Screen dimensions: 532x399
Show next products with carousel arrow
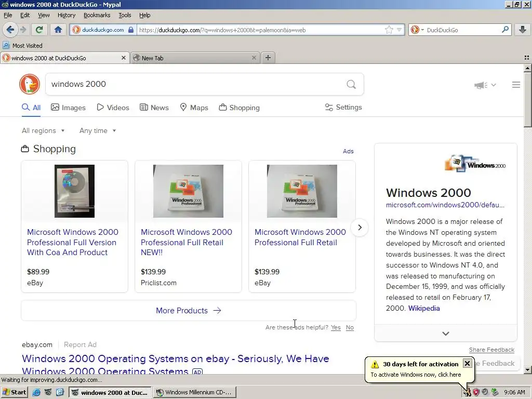pyautogui.click(x=360, y=228)
